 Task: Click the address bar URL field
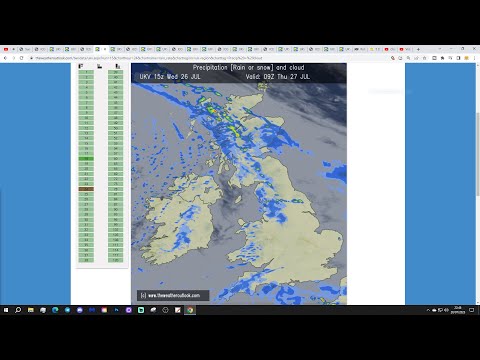click(x=210, y=58)
